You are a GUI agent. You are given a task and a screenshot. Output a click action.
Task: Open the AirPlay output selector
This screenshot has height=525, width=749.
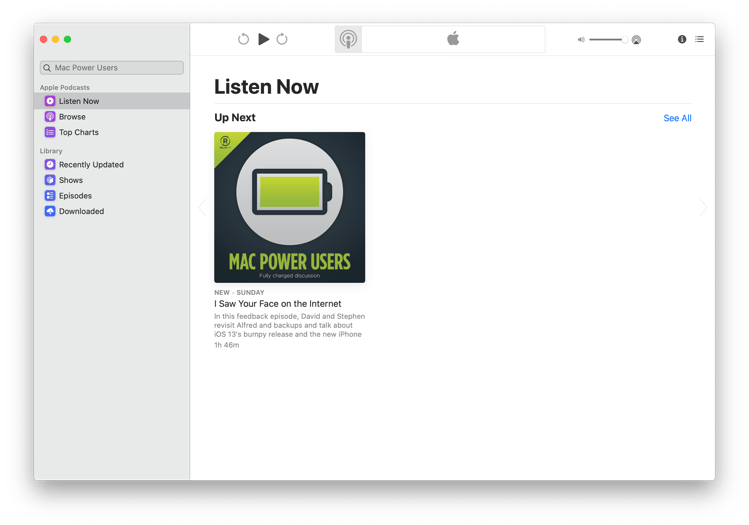(636, 40)
